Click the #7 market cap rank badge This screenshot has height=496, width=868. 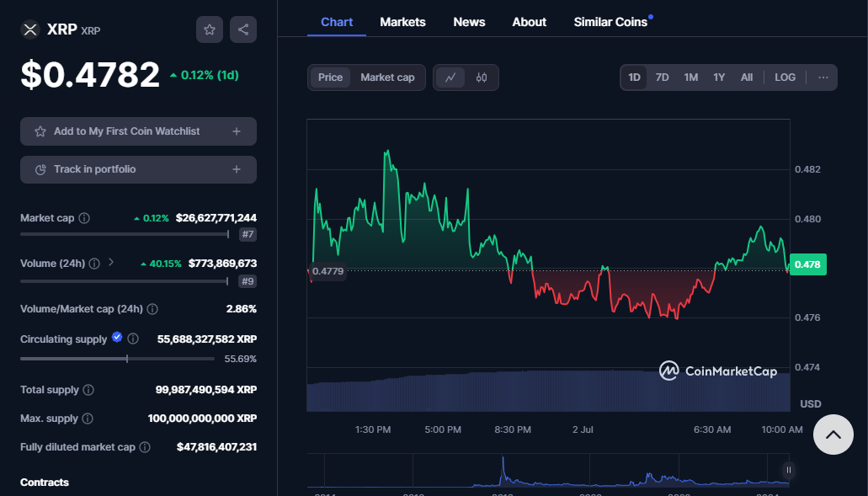pos(248,234)
